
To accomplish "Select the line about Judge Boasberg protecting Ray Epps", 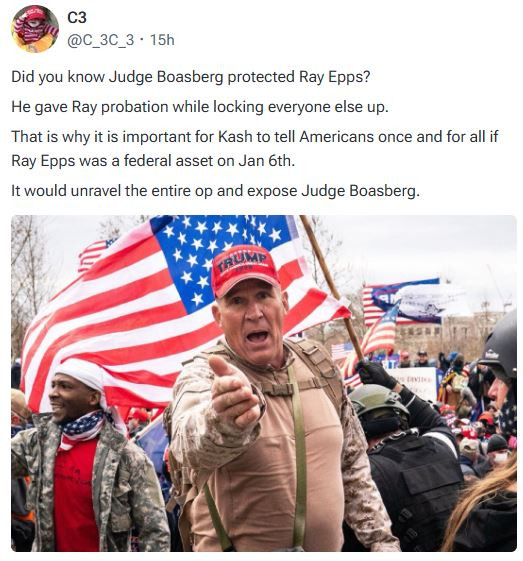I will click(x=191, y=77).
